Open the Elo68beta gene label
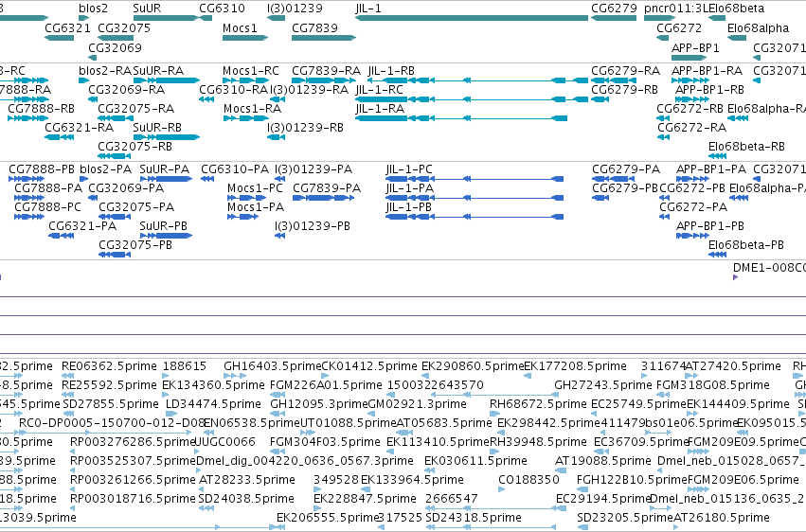The height and width of the screenshot is (532, 806). coord(737,9)
